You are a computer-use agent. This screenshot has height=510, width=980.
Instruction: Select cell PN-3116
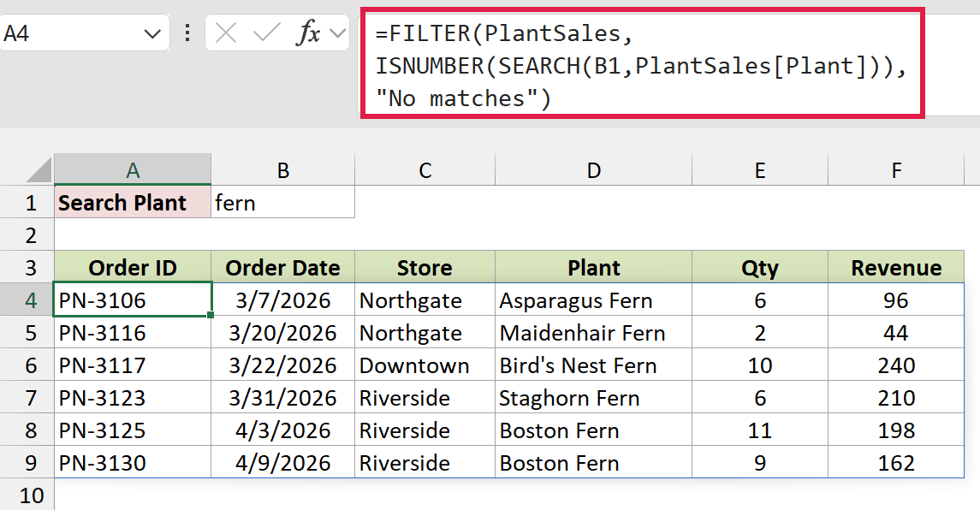(133, 333)
